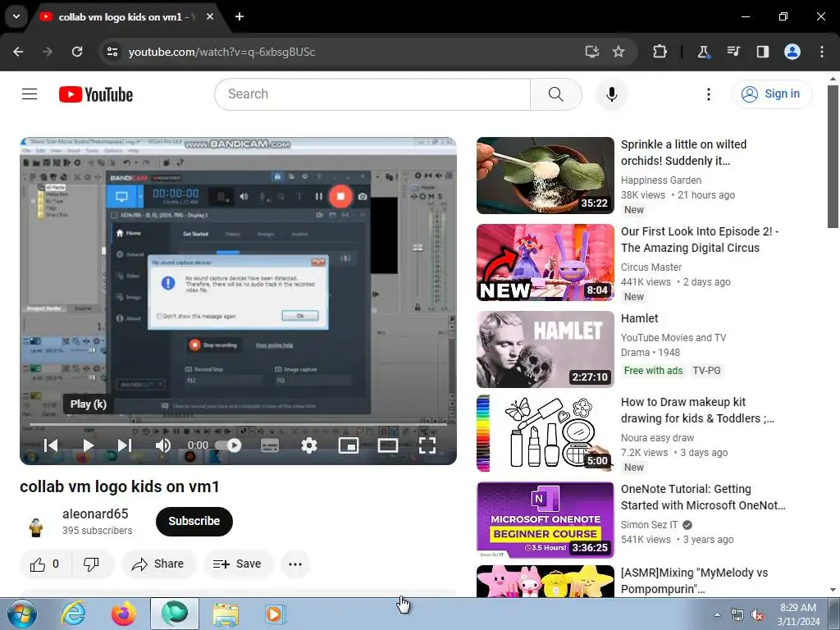Image resolution: width=840 pixels, height=630 pixels.
Task: Toggle browser side panel
Action: [763, 52]
